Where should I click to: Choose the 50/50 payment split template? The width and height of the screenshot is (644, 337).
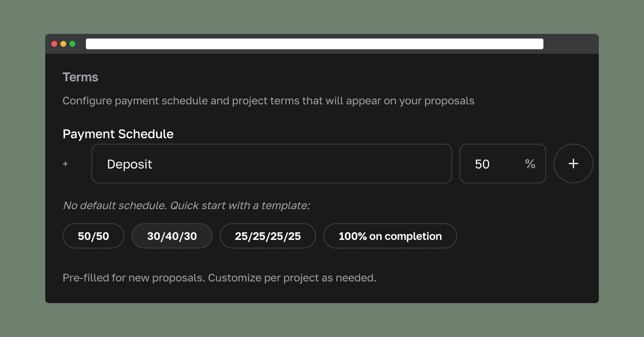[93, 236]
